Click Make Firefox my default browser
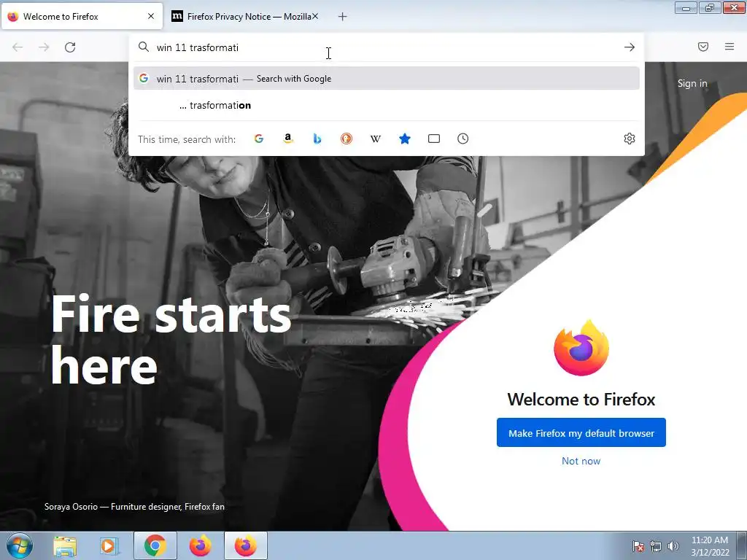Image resolution: width=747 pixels, height=560 pixels. pos(581,433)
